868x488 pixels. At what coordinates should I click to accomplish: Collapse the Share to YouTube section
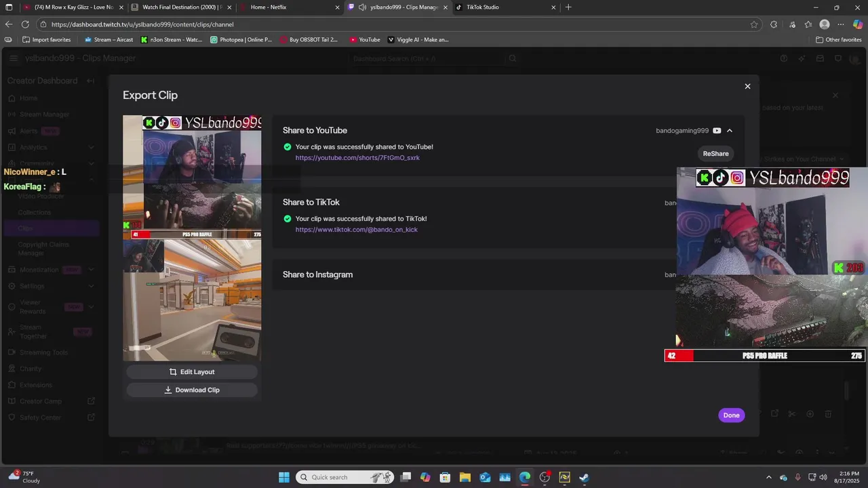[730, 131]
